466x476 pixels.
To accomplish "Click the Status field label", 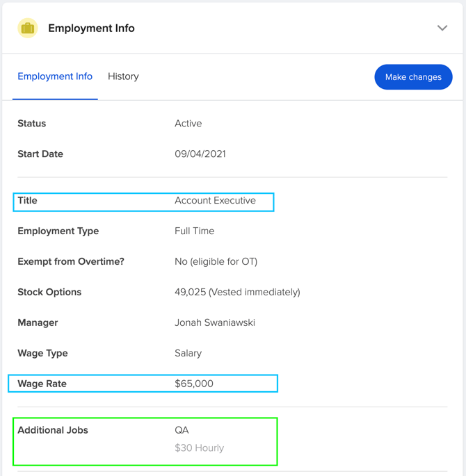I will coord(31,124).
